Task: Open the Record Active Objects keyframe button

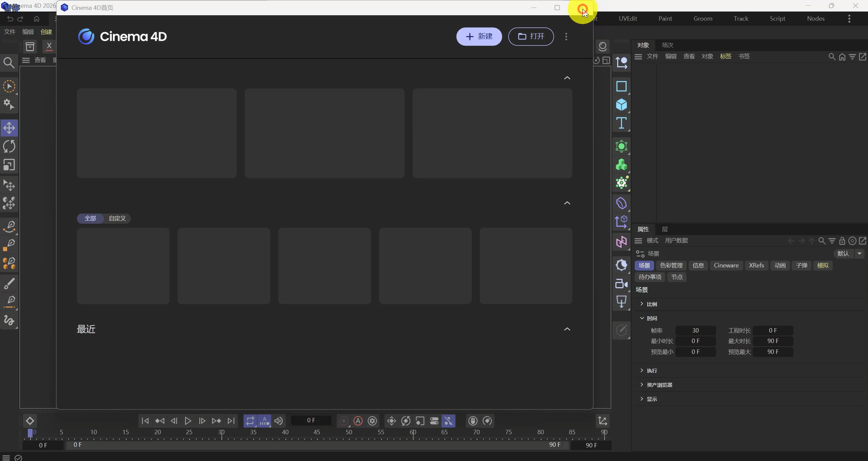Action: (343, 421)
